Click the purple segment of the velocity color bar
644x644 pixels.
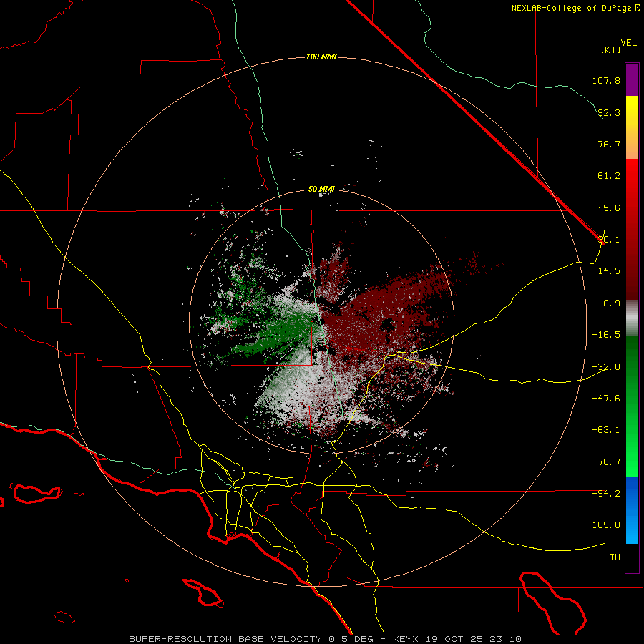(x=632, y=79)
